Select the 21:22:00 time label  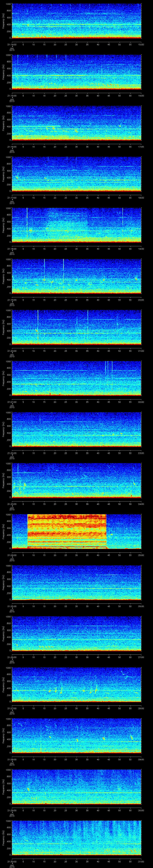point(12,453)
